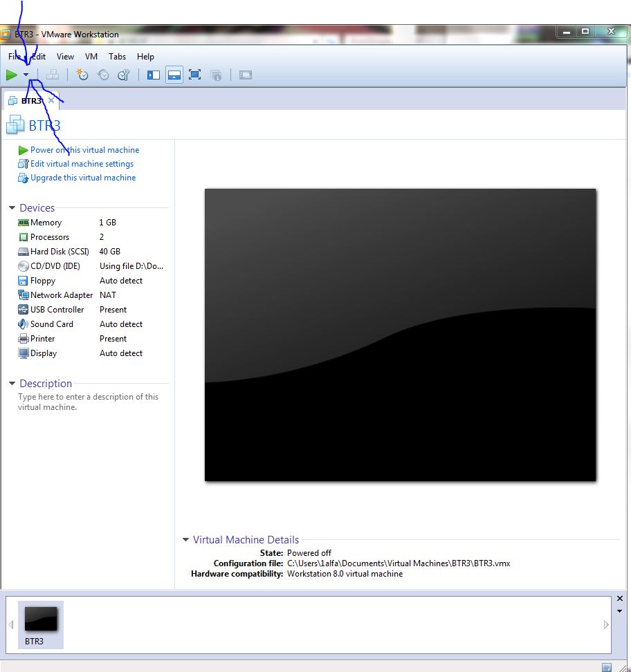Click the NAT network adapter value
Image resolution: width=631 pixels, height=672 pixels.
(x=108, y=295)
